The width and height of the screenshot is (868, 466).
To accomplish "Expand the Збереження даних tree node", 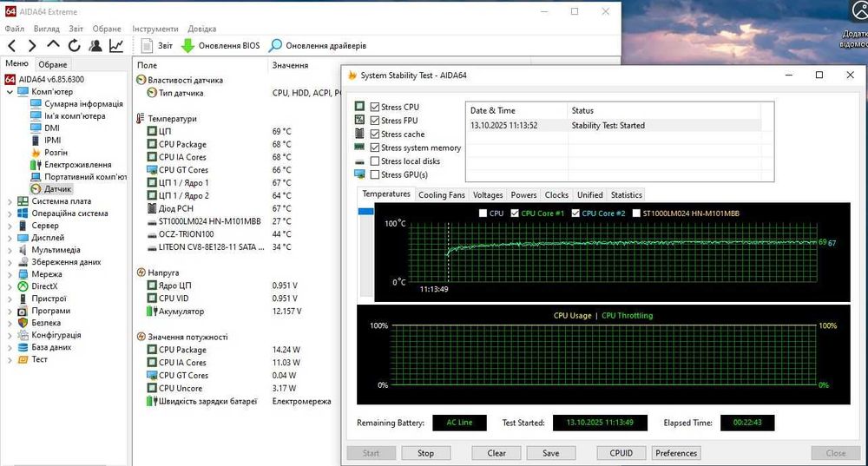I will [x=10, y=262].
